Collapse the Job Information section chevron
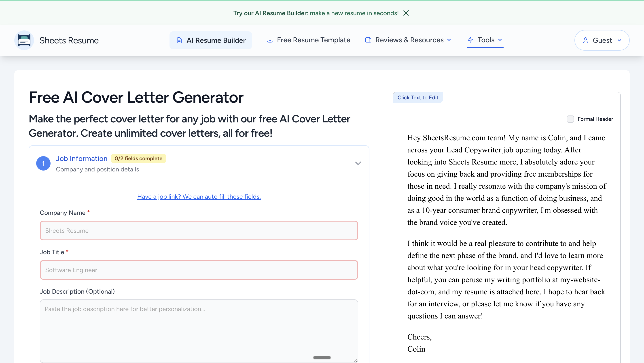This screenshot has width=644, height=363. coord(358,163)
